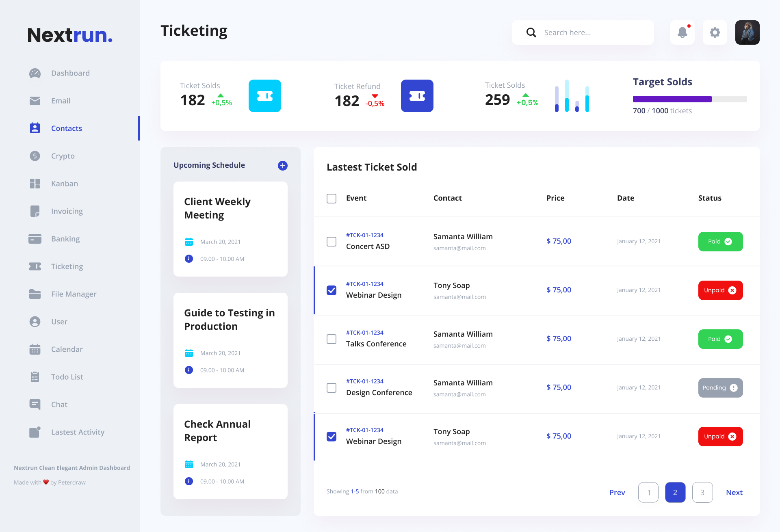Check the Concert ASD row checkbox
The width and height of the screenshot is (780, 532).
pos(331,242)
